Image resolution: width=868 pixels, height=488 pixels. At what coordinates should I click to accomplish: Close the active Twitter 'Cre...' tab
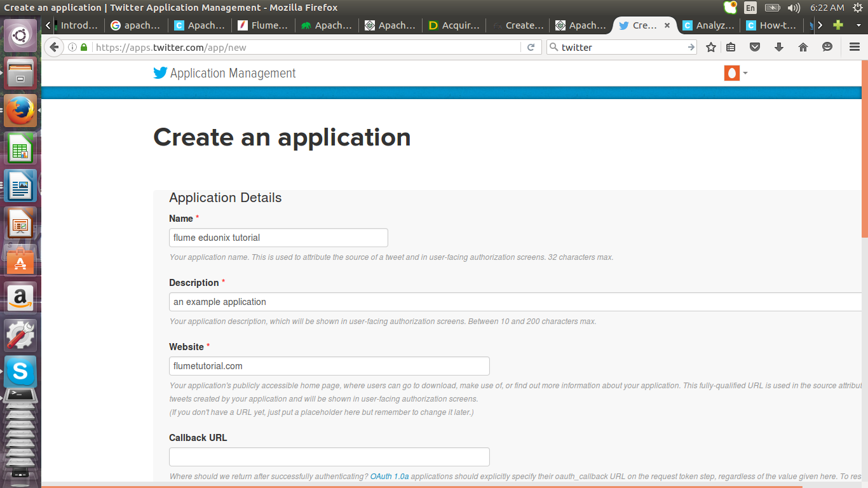667,25
